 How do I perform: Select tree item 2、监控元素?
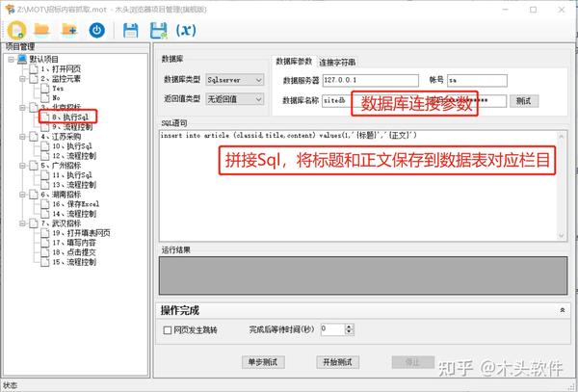pyautogui.click(x=61, y=78)
